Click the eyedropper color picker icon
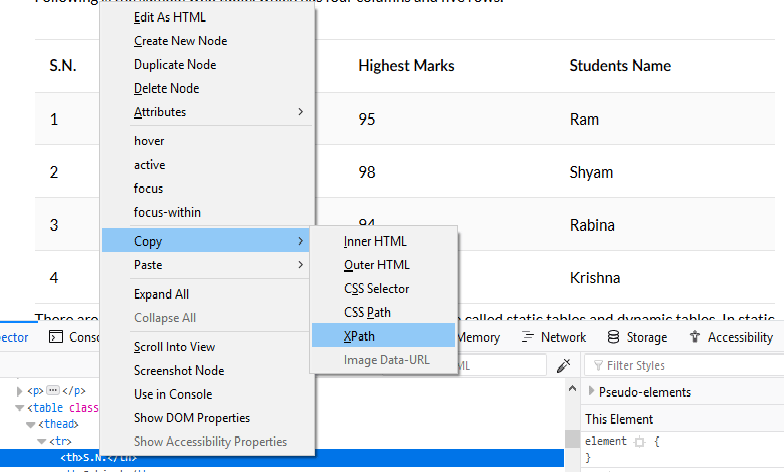The width and height of the screenshot is (784, 472). (564, 366)
